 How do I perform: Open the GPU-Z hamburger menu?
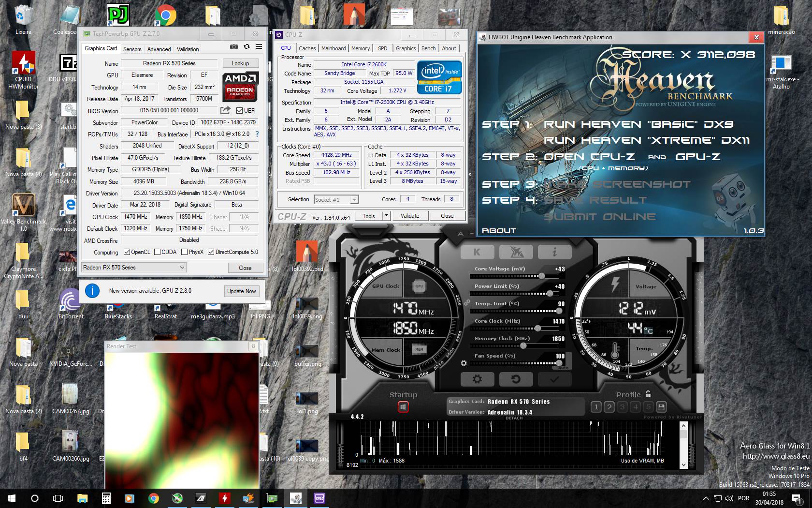[259, 46]
